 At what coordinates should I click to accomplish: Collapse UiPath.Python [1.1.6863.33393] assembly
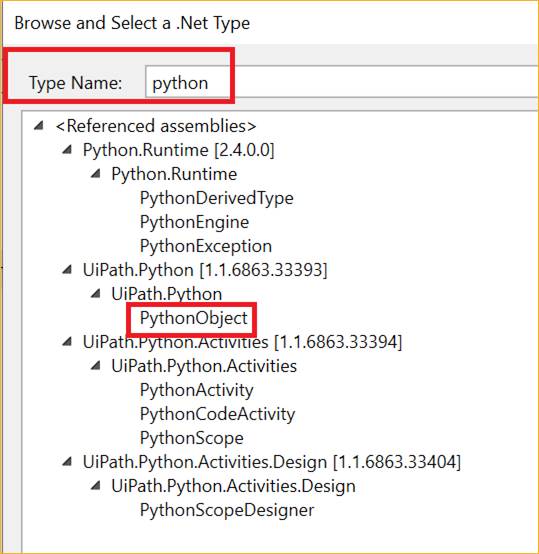[x=67, y=270]
